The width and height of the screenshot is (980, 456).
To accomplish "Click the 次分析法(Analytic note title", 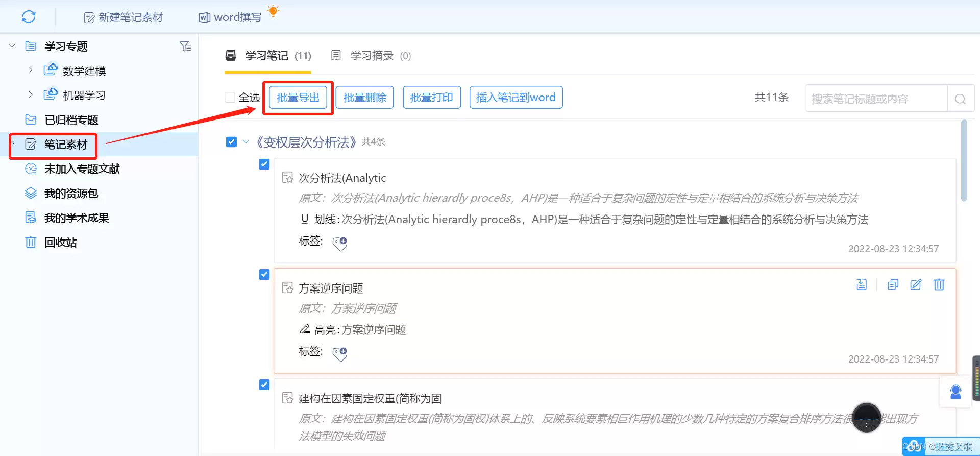I will 342,178.
